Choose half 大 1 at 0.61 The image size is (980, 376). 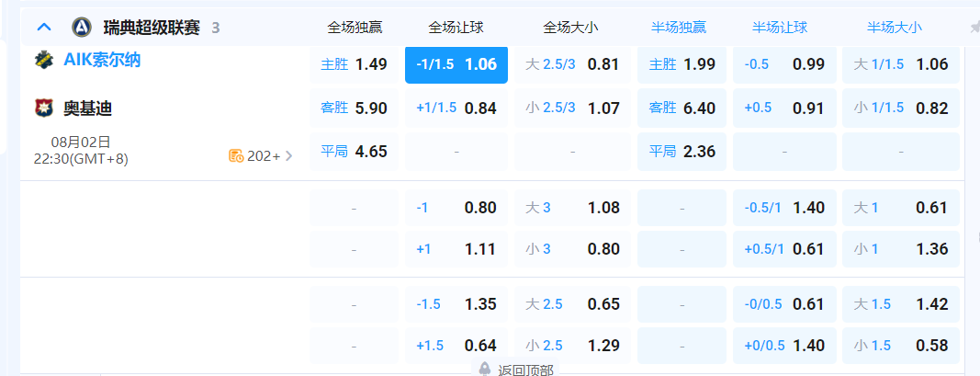pyautogui.click(x=901, y=208)
